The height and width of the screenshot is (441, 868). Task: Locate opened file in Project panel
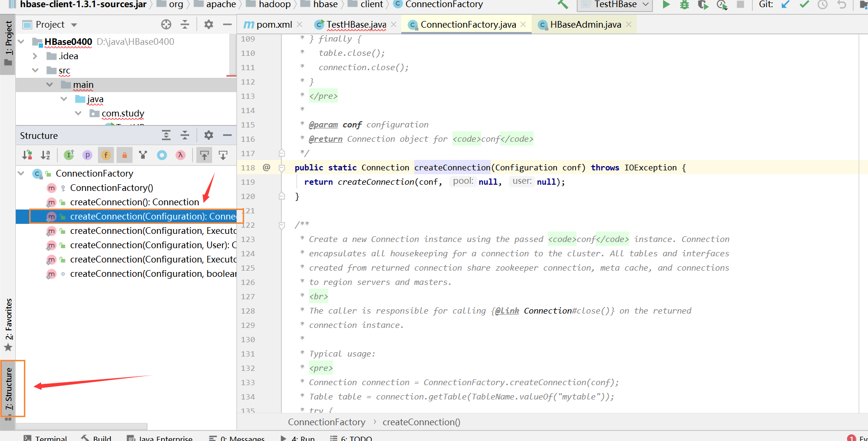(166, 24)
